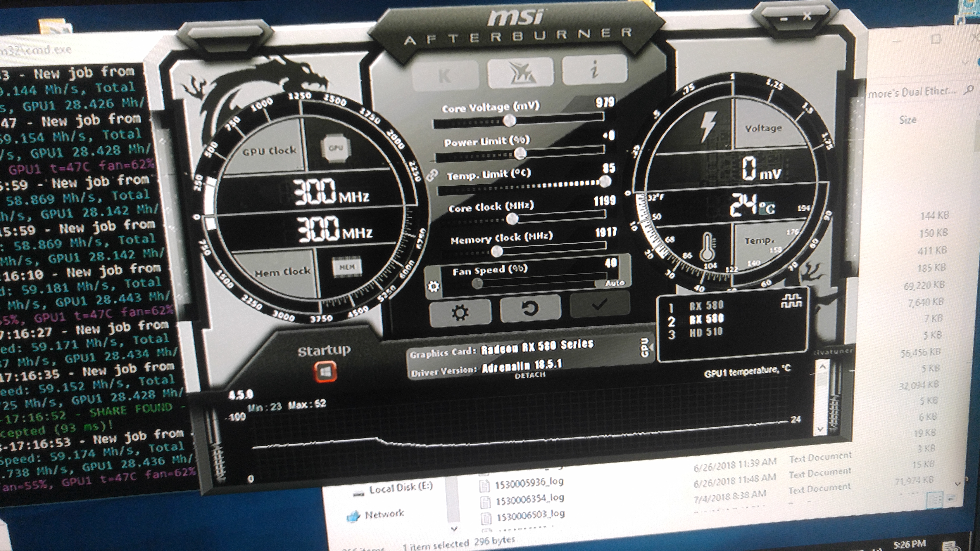Open Afterburner settings with the large gear button

point(460,313)
